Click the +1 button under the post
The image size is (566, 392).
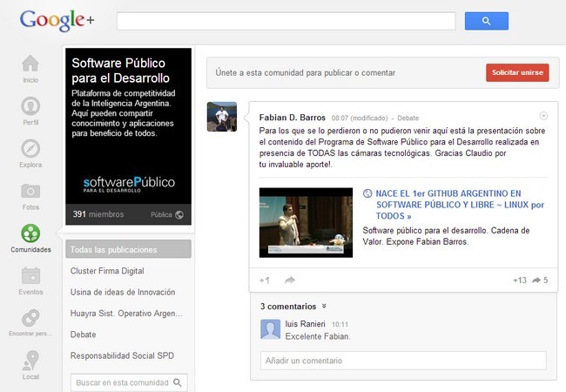[x=265, y=280]
